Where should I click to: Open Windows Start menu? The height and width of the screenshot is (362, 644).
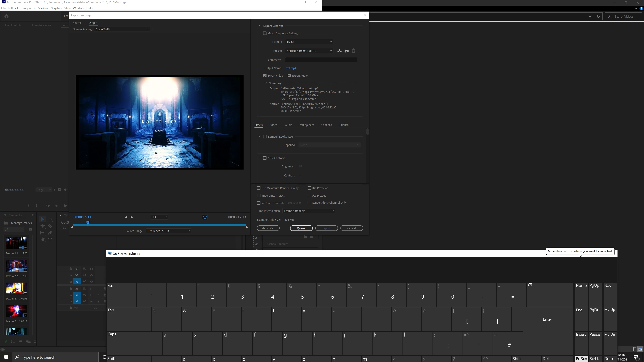[x=6, y=357]
